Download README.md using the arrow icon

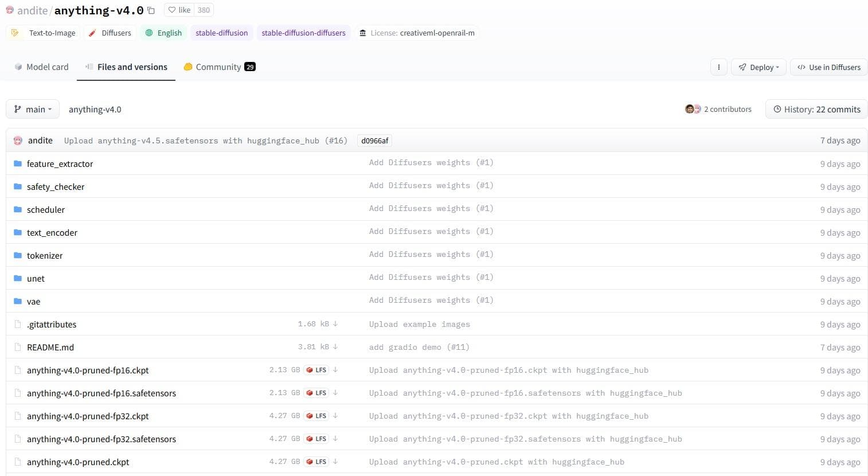pyautogui.click(x=335, y=347)
